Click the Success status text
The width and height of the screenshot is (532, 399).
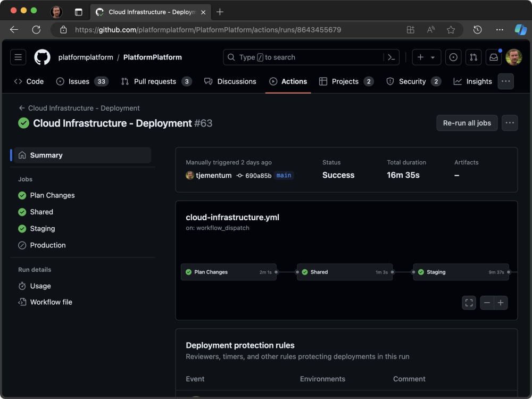point(338,175)
